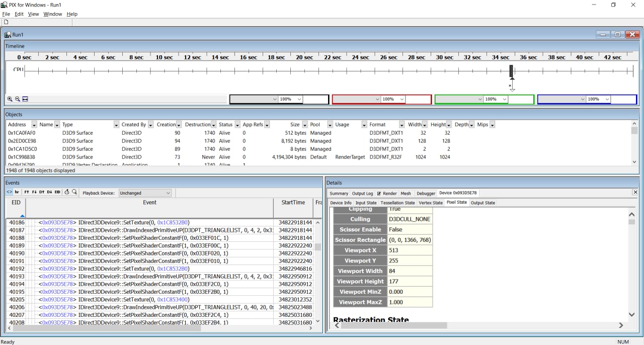Click the frame marker on the CPU timeline
The height and width of the screenshot is (345, 644).
[512, 71]
